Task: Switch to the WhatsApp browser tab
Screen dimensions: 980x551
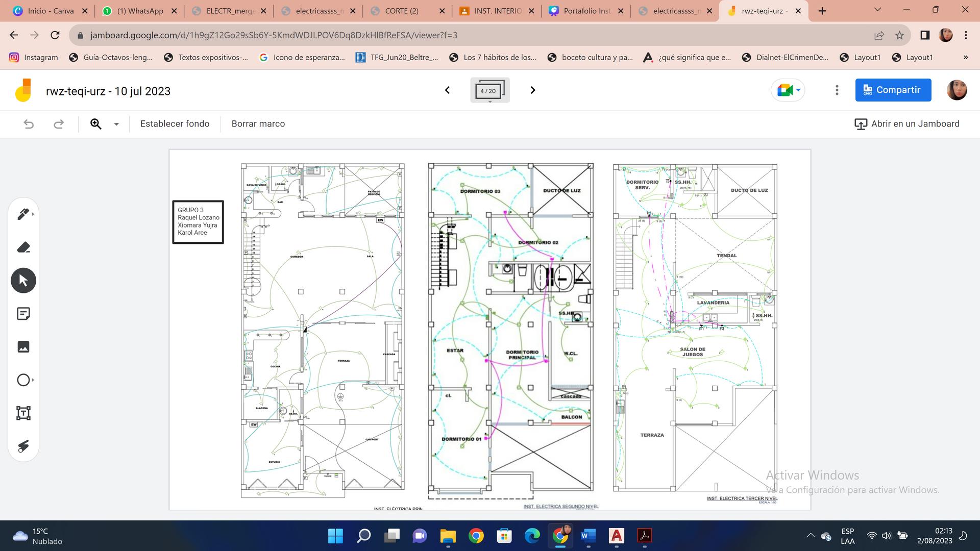Action: tap(139, 11)
